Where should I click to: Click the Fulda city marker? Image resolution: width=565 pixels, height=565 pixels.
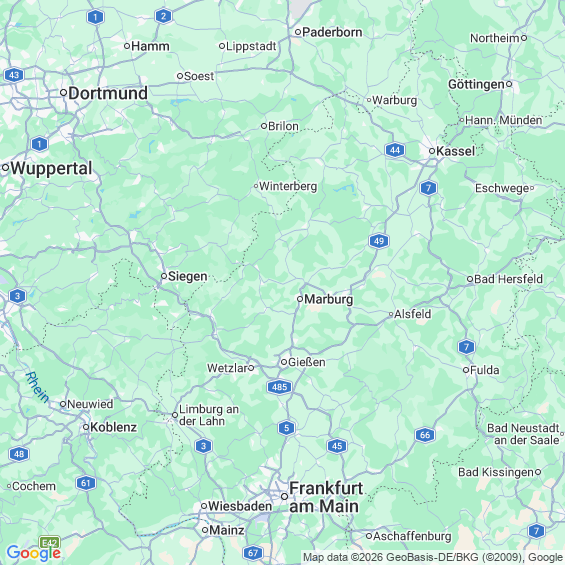pyautogui.click(x=466, y=370)
